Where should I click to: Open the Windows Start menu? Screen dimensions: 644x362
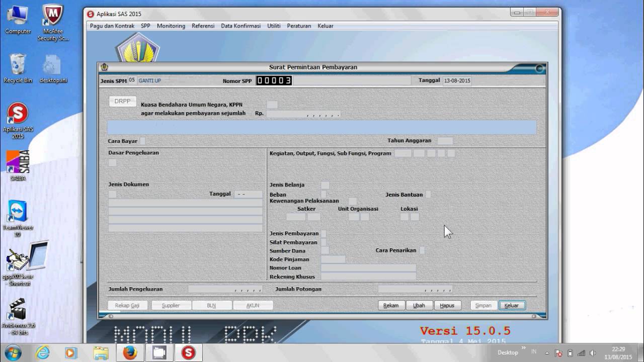click(13, 352)
